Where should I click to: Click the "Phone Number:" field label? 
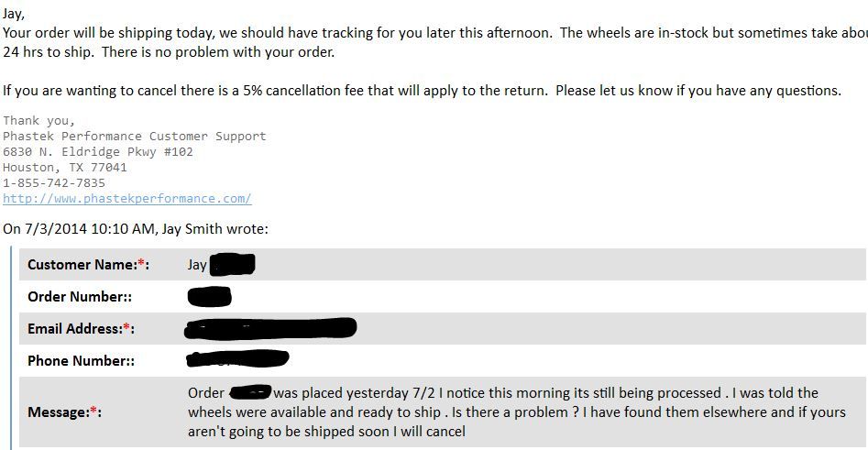pyautogui.click(x=81, y=361)
